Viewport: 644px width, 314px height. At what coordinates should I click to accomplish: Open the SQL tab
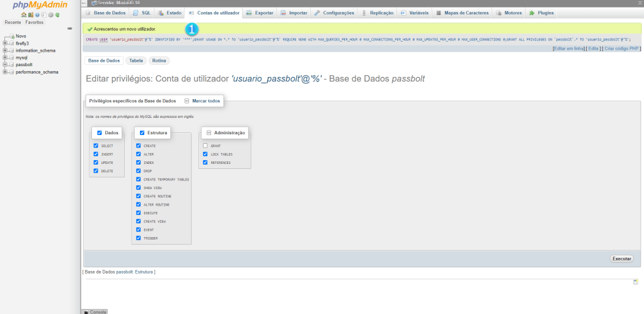pyautogui.click(x=141, y=13)
